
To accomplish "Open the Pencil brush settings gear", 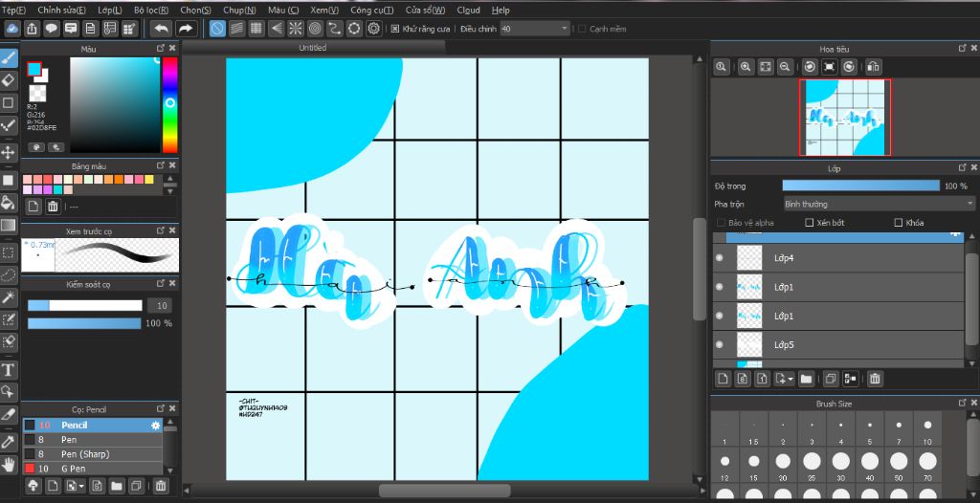I will click(156, 426).
